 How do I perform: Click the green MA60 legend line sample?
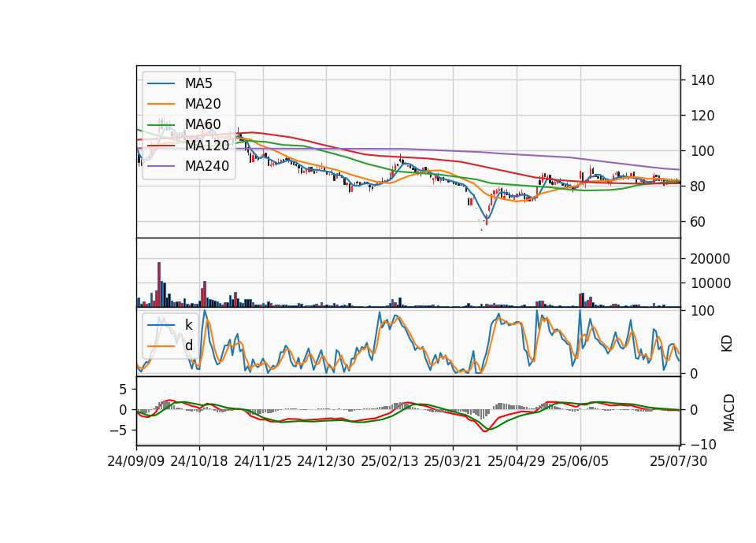(161, 125)
